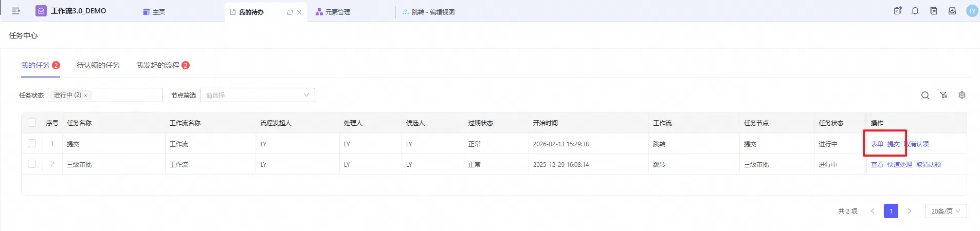Open the inbox download tray icon
980x231 pixels.
tap(952, 11)
